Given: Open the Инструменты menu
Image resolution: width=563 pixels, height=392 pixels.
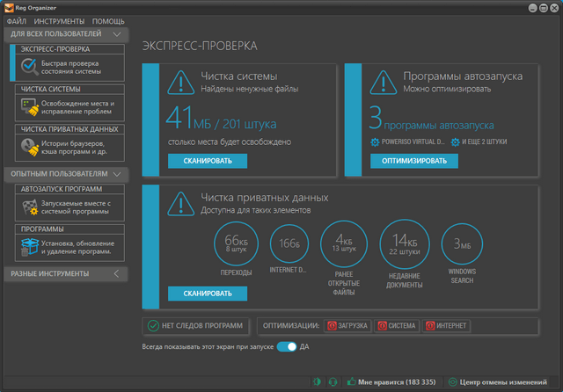Looking at the screenshot, I should click(61, 20).
